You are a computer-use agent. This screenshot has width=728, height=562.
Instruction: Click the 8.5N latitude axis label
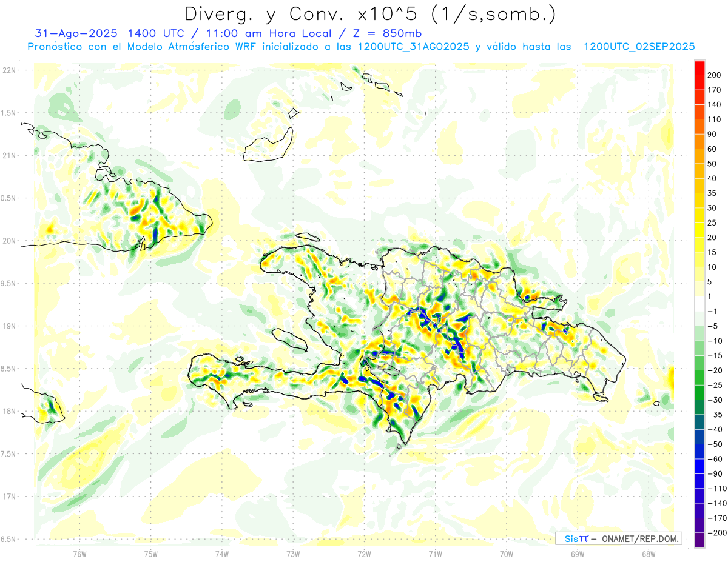point(8,369)
